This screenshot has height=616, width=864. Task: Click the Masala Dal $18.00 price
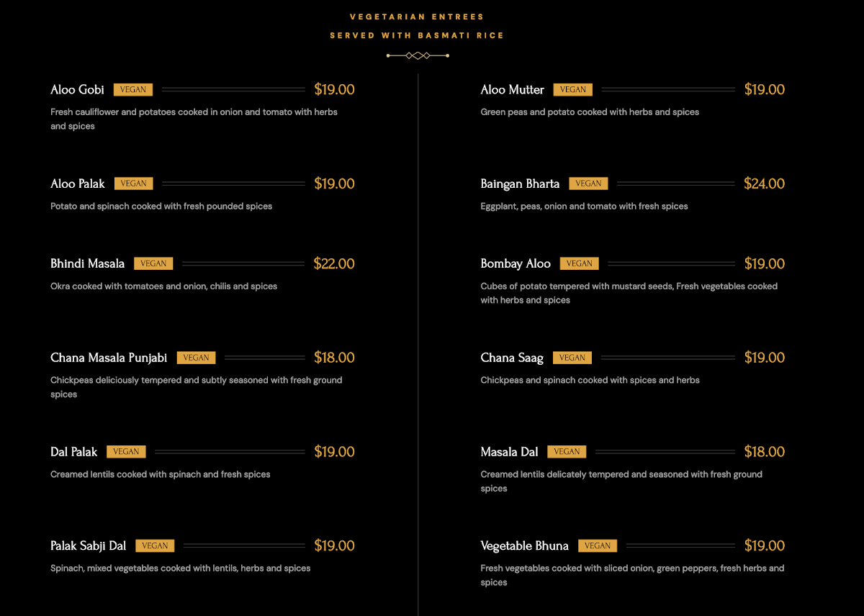coord(764,452)
